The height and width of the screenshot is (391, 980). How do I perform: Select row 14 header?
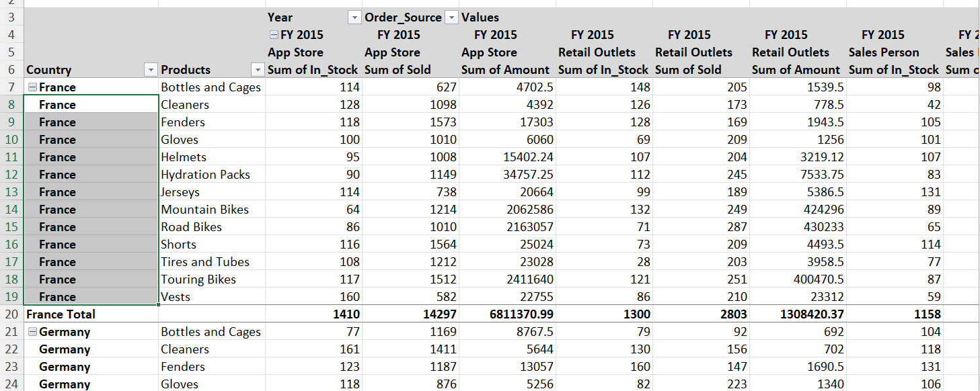click(x=11, y=210)
